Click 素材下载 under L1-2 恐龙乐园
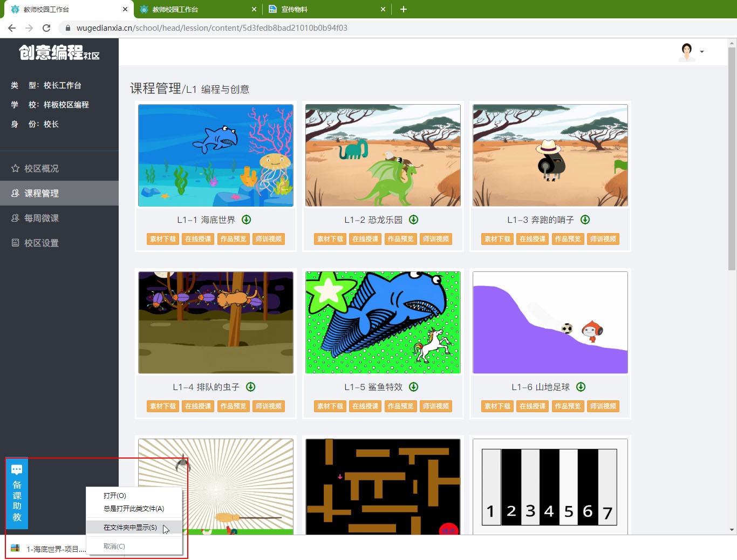This screenshot has width=737, height=560. [330, 239]
